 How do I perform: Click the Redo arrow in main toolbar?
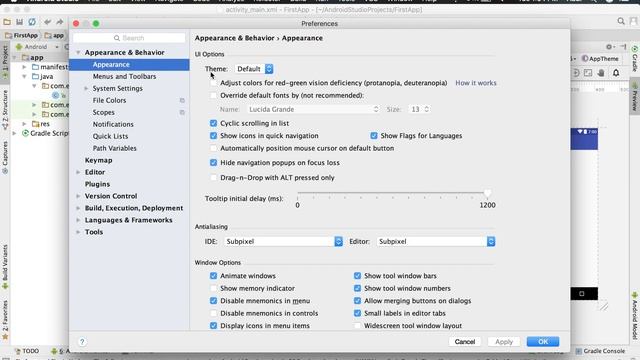[60, 22]
